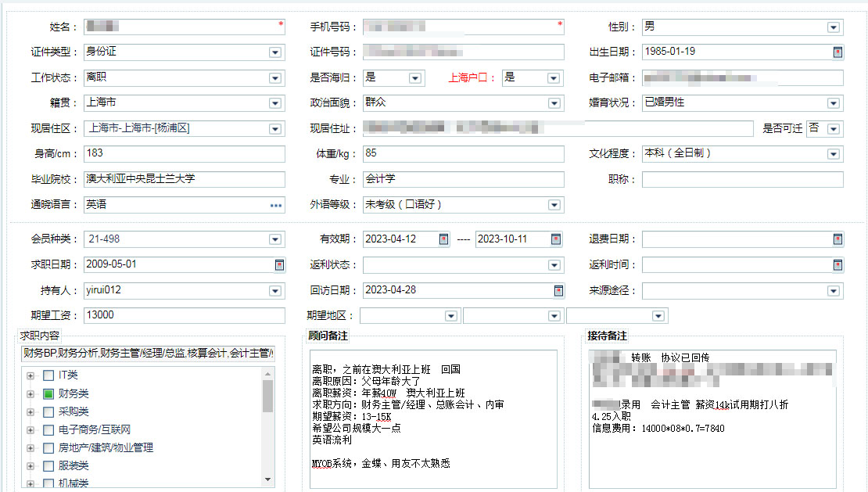This screenshot has height=492, width=868.
Task: Open the 性别 dropdown
Action: tap(833, 27)
